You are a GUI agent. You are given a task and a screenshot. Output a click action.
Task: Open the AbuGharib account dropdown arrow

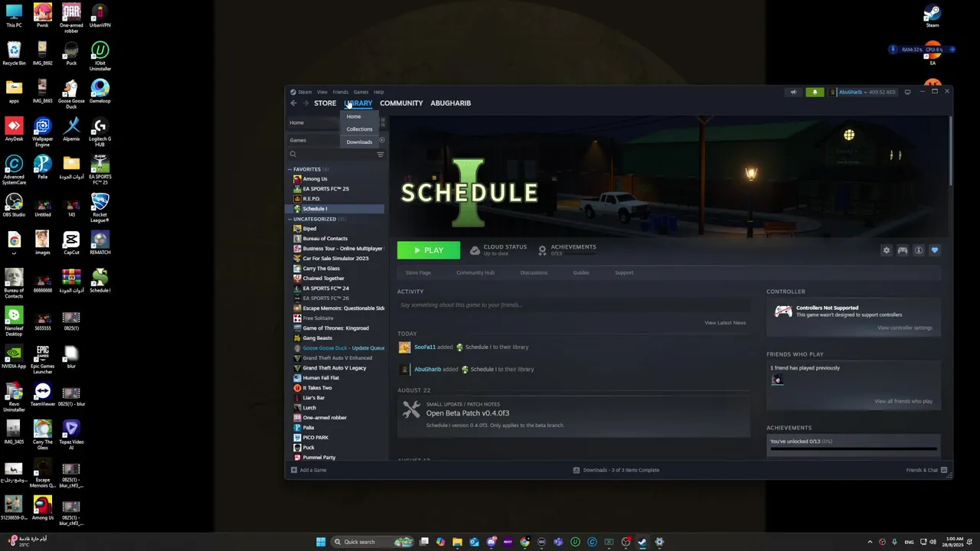[865, 92]
